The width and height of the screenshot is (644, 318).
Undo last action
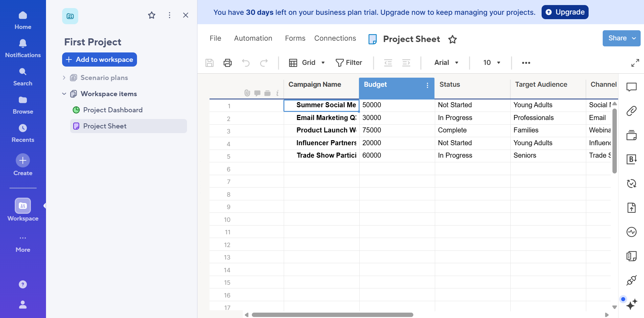coord(246,63)
